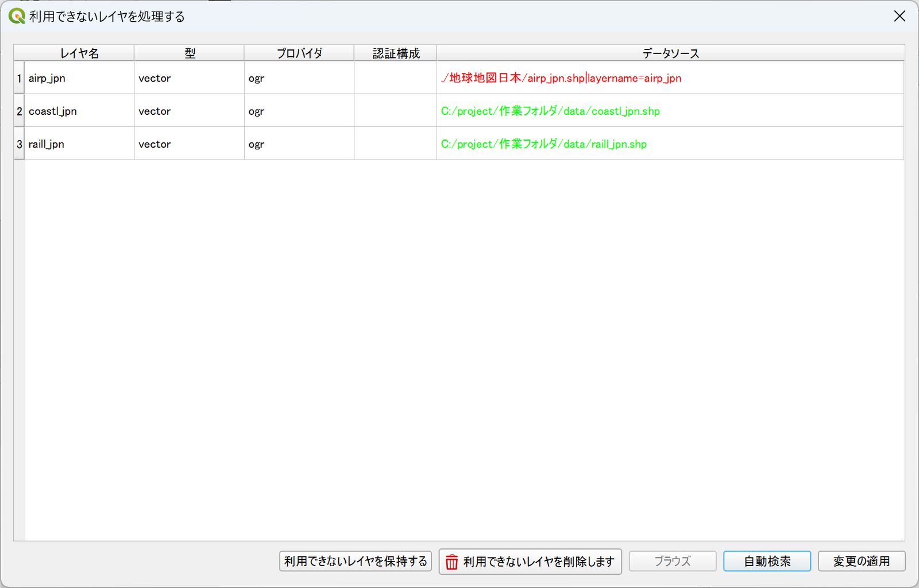Click the airp_jpn layer name cell
This screenshot has width=919, height=588.
79,78
